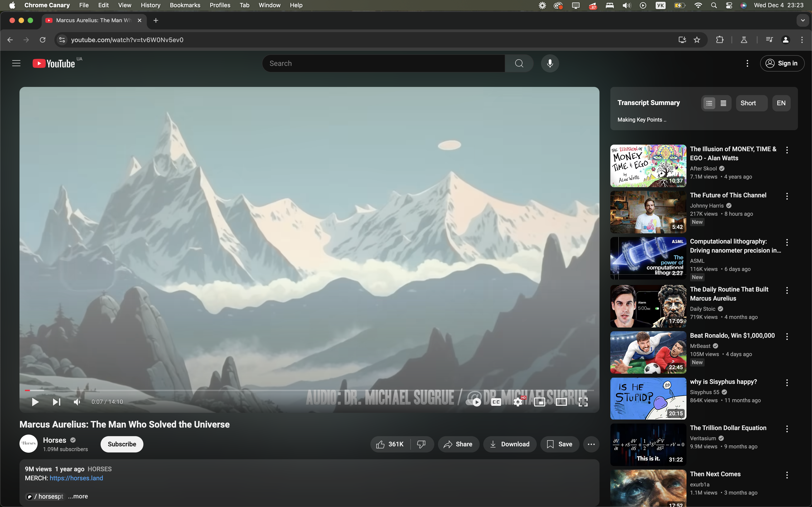Viewport: 812px width, 507px height.
Task: Open the horses.land merch link
Action: click(x=76, y=478)
